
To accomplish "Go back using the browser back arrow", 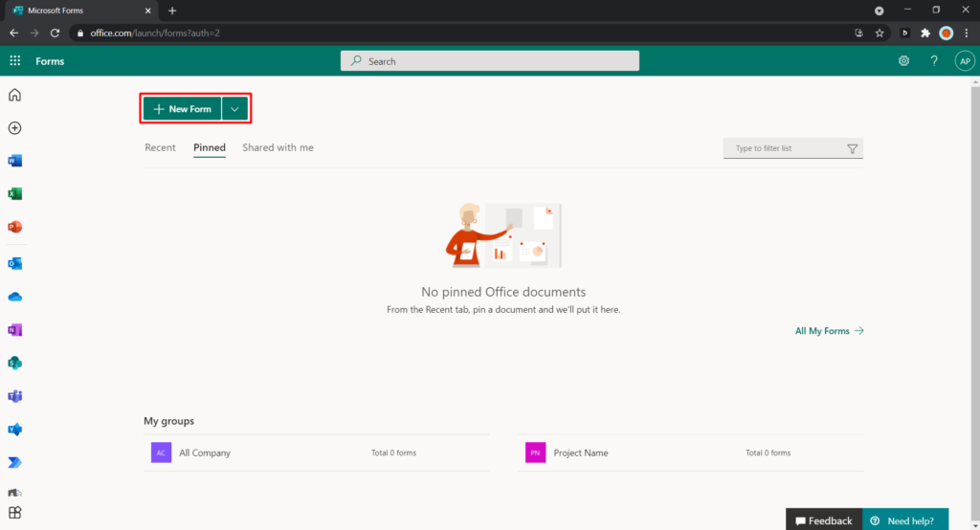I will 13,33.
